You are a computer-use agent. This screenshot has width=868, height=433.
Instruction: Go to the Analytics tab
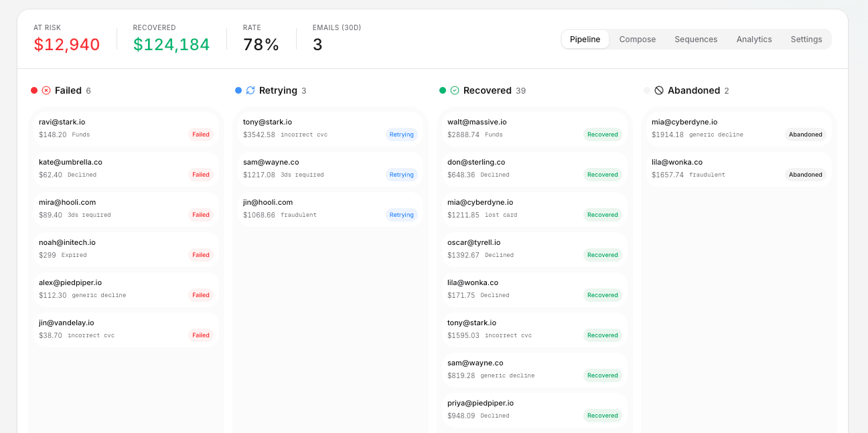click(754, 39)
